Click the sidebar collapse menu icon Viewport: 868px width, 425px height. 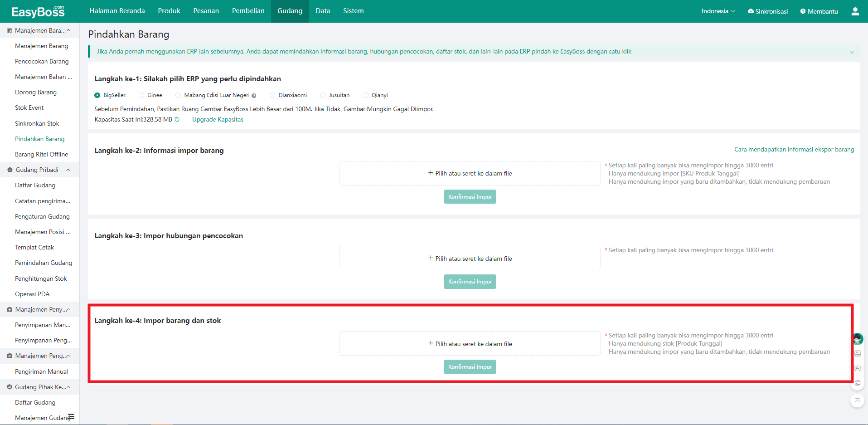coord(71,417)
